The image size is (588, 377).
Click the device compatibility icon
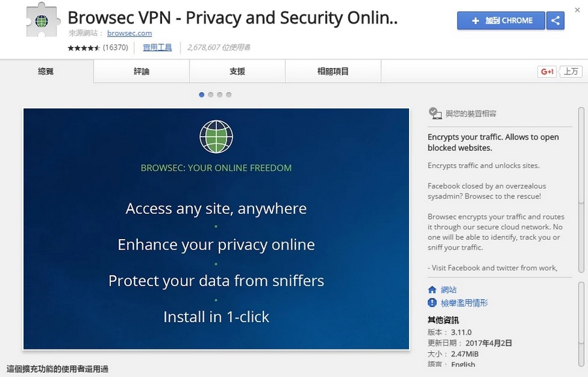pos(435,113)
